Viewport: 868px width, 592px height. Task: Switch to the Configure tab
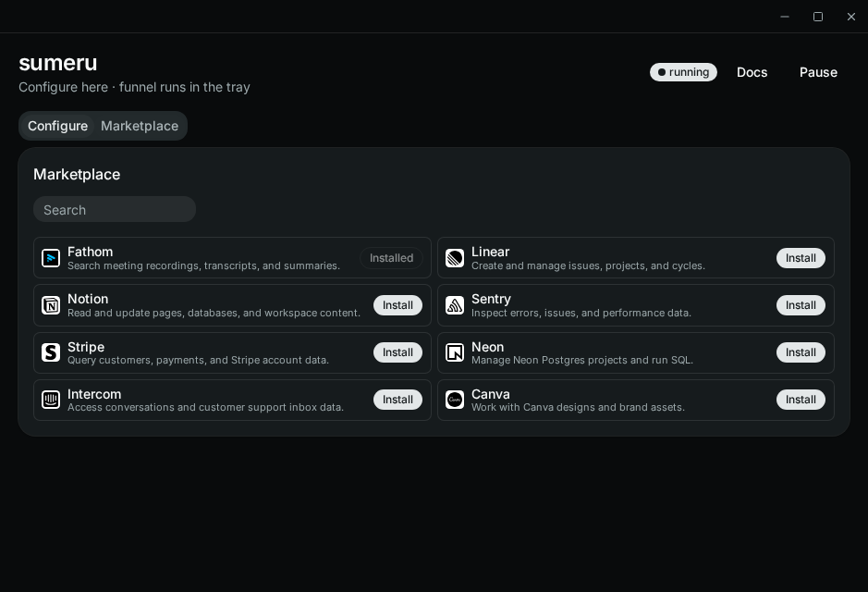coord(57,126)
